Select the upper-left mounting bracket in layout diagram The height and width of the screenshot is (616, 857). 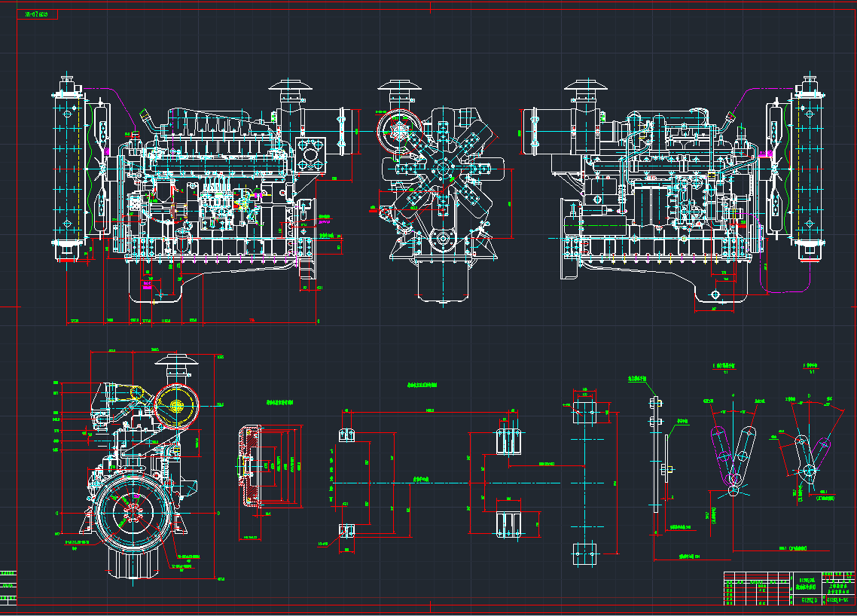(347, 435)
